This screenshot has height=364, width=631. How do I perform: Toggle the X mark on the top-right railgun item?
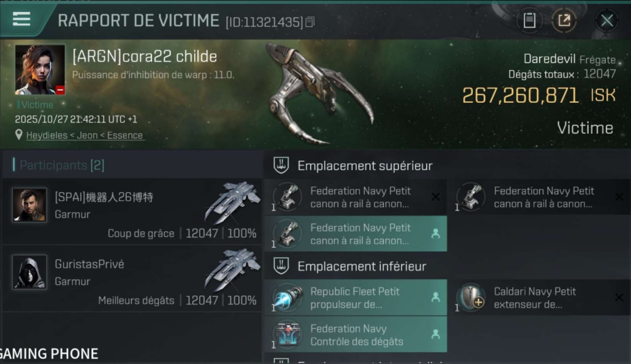(619, 197)
